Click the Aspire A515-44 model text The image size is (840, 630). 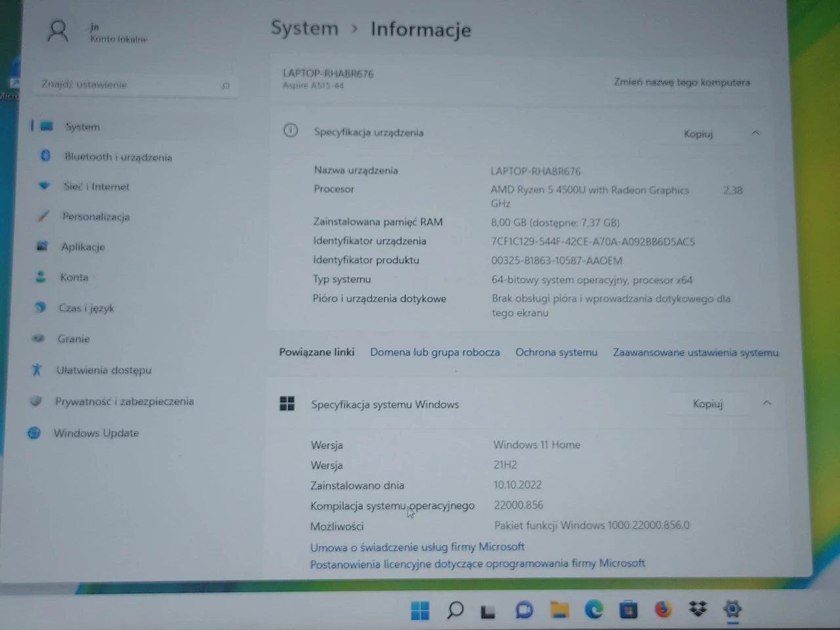pos(313,85)
